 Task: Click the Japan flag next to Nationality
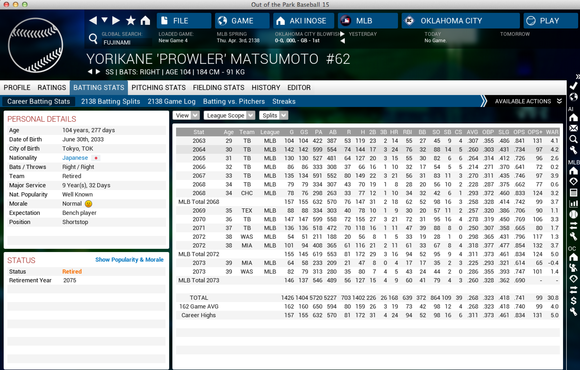pos(96,158)
